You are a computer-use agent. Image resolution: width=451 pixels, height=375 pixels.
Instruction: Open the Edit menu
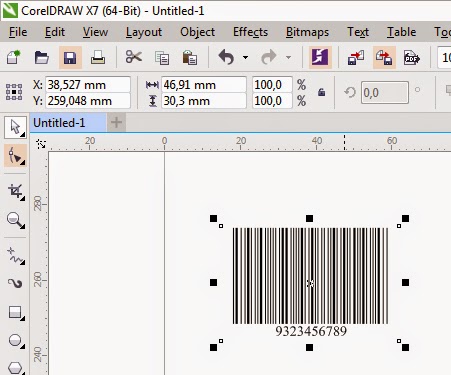55,32
